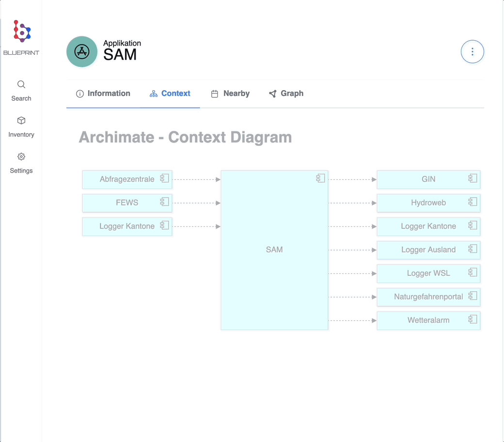Switch to the Graph tab
The image size is (504, 442).
click(x=286, y=94)
